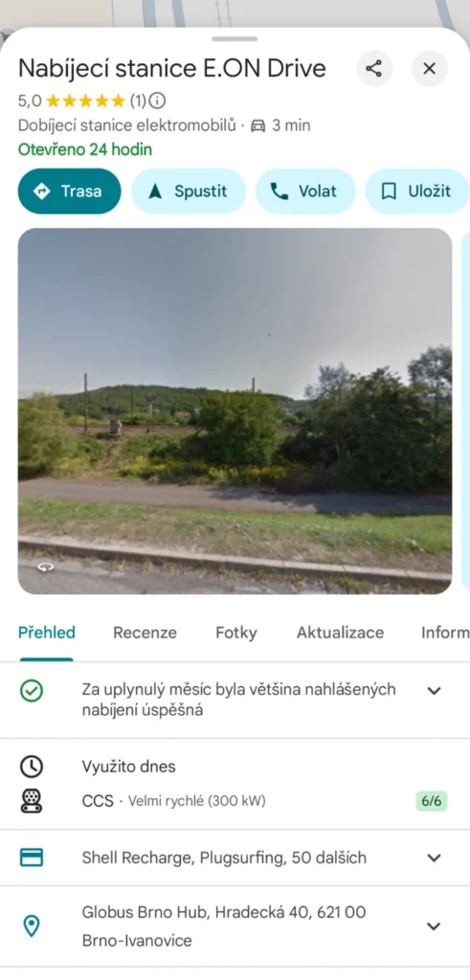Tap the CCS connector plug icon
This screenshot has height=980, width=470.
click(32, 801)
